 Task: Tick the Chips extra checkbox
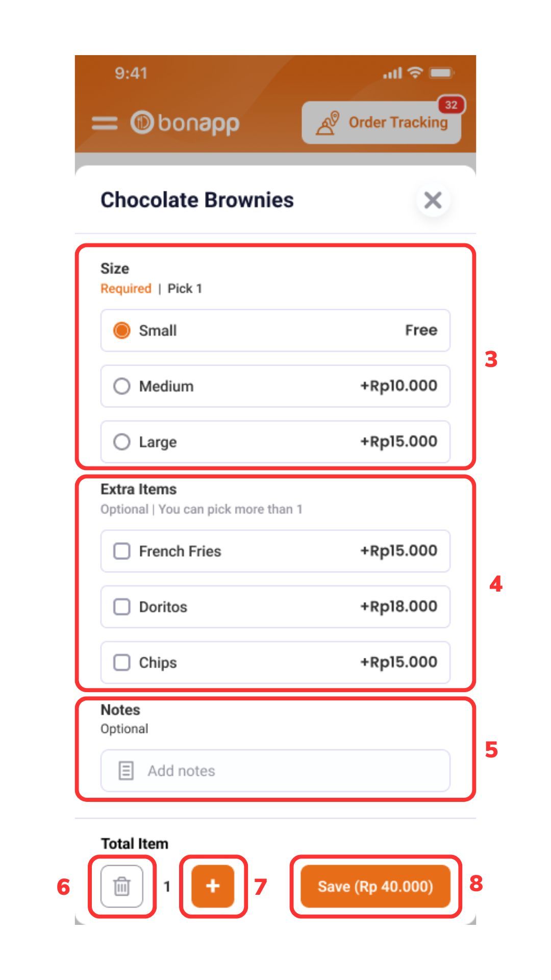(x=121, y=662)
